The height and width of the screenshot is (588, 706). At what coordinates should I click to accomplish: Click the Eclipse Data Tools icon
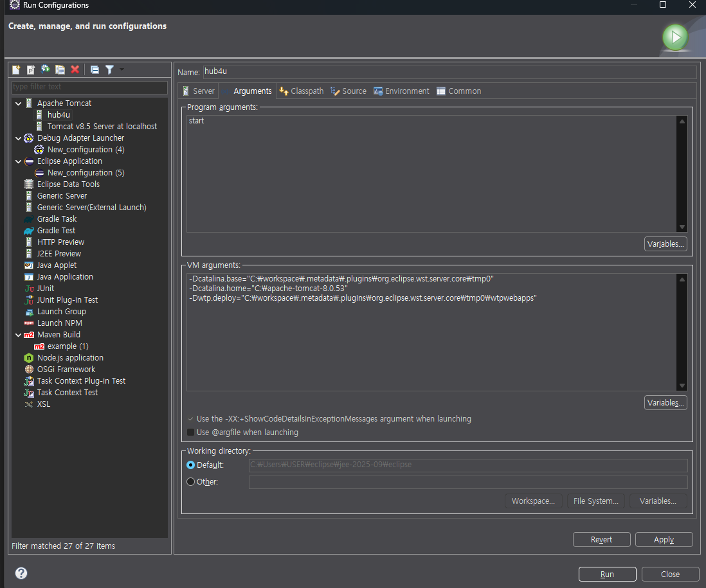[x=29, y=184]
